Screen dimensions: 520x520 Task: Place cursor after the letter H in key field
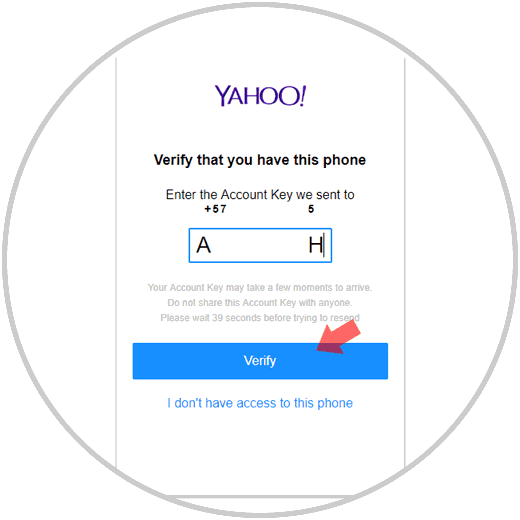(x=324, y=245)
